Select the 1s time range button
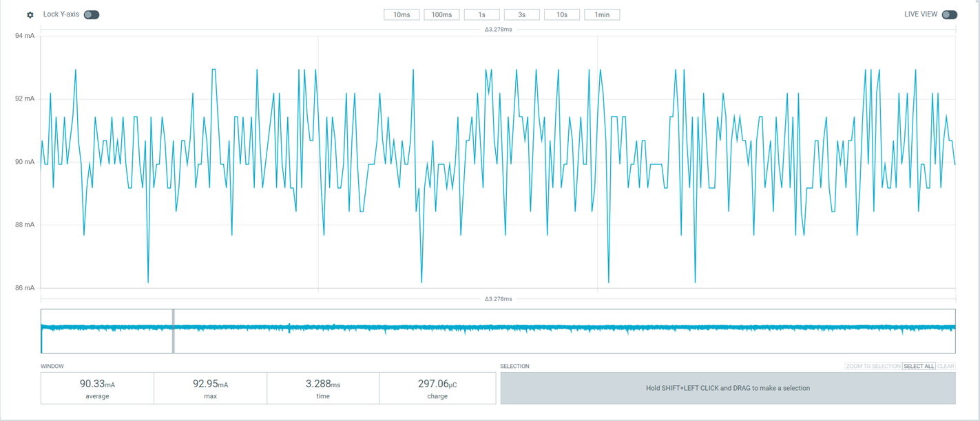The height and width of the screenshot is (421, 980). 481,14
